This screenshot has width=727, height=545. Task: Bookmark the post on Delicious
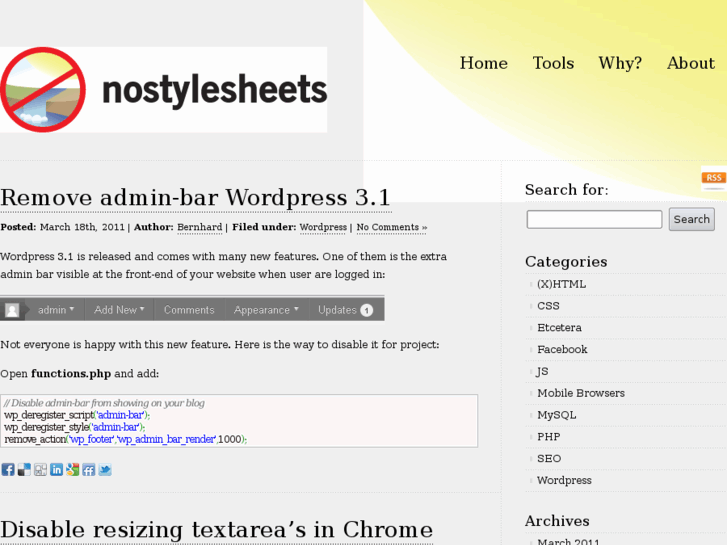click(x=24, y=469)
